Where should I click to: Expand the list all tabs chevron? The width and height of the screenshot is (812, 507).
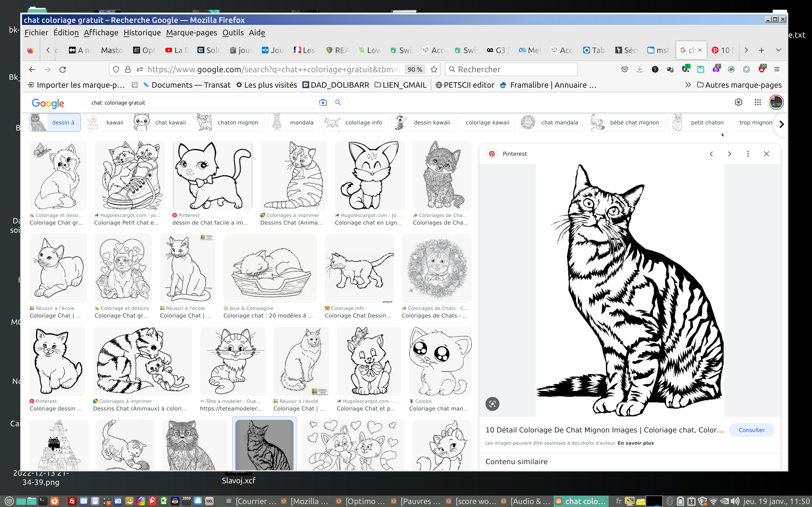coord(778,50)
